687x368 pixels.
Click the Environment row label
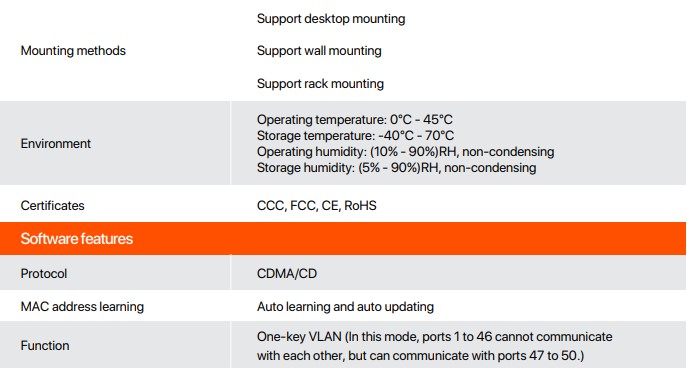point(56,144)
